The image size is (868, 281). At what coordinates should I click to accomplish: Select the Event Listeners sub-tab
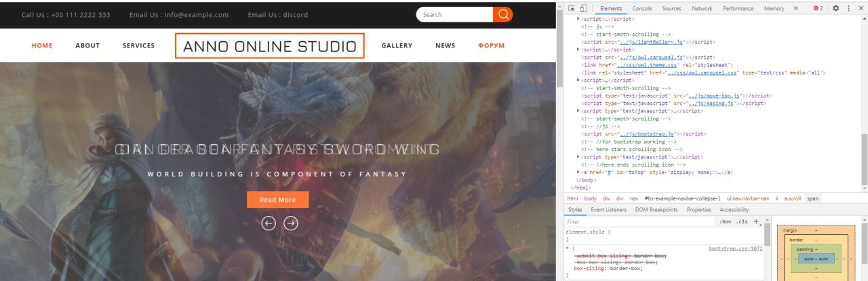coord(608,210)
